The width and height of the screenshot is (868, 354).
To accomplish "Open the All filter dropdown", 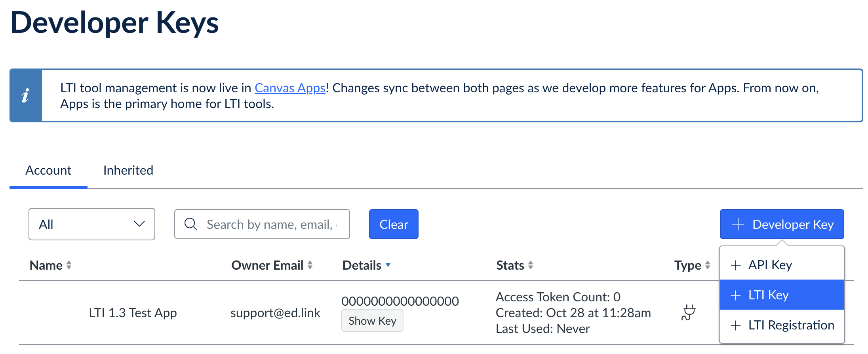I will [91, 224].
